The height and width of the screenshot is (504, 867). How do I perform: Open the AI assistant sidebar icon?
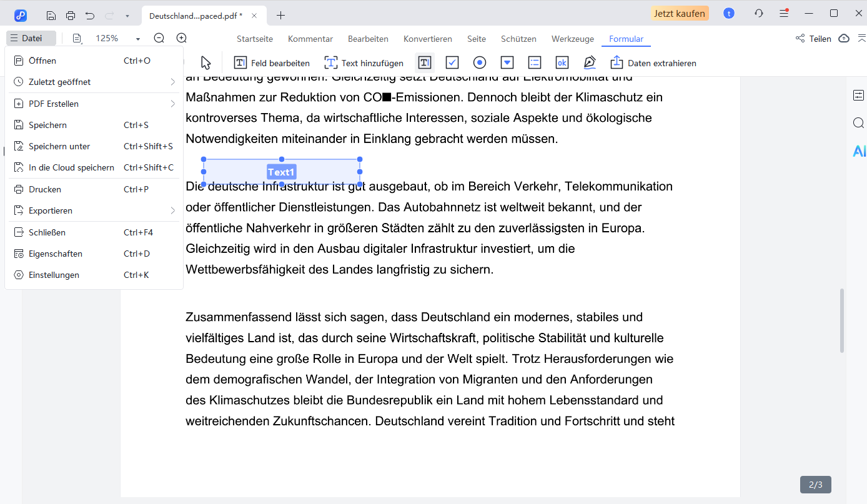pyautogui.click(x=859, y=151)
